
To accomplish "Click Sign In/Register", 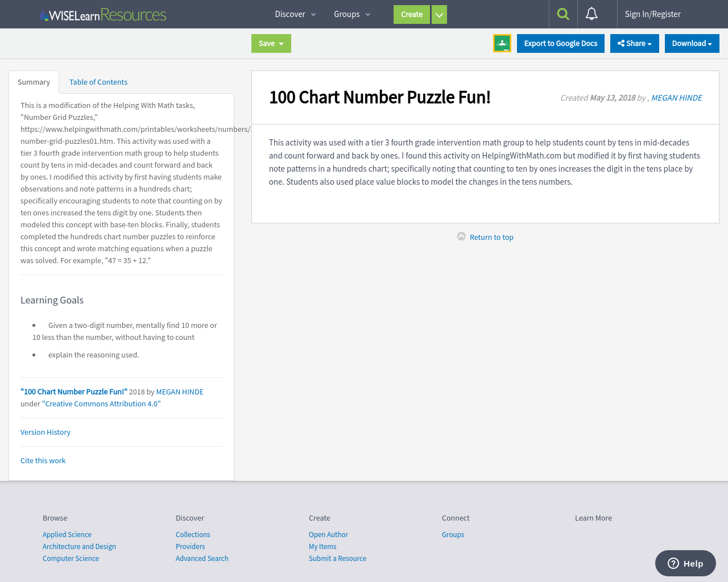I will coord(652,14).
